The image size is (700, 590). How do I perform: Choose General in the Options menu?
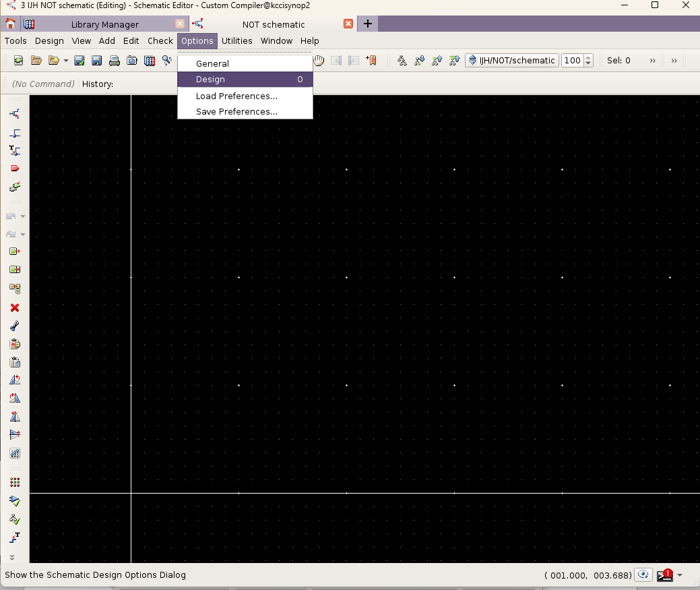[x=245, y=63]
